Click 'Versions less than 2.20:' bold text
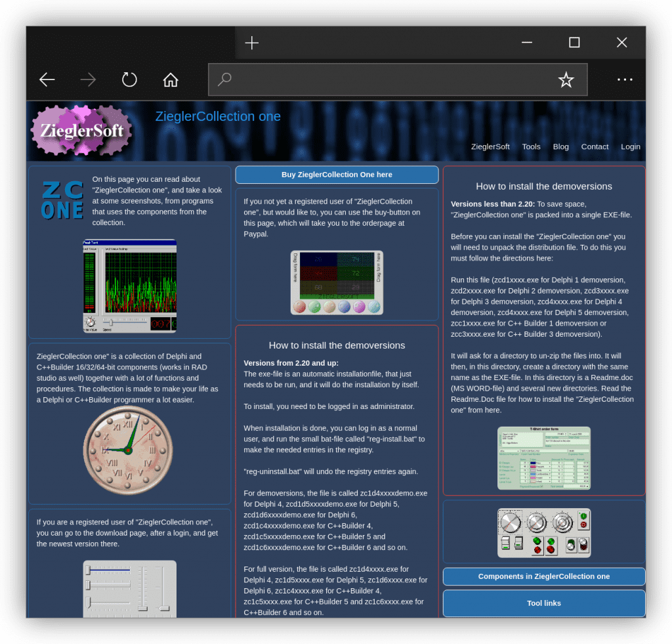672x644 pixels. [x=493, y=204]
